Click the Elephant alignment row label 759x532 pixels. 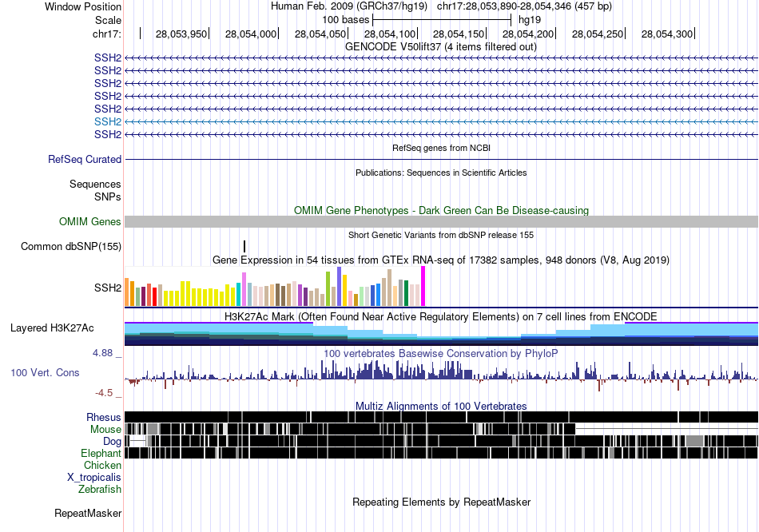click(101, 454)
